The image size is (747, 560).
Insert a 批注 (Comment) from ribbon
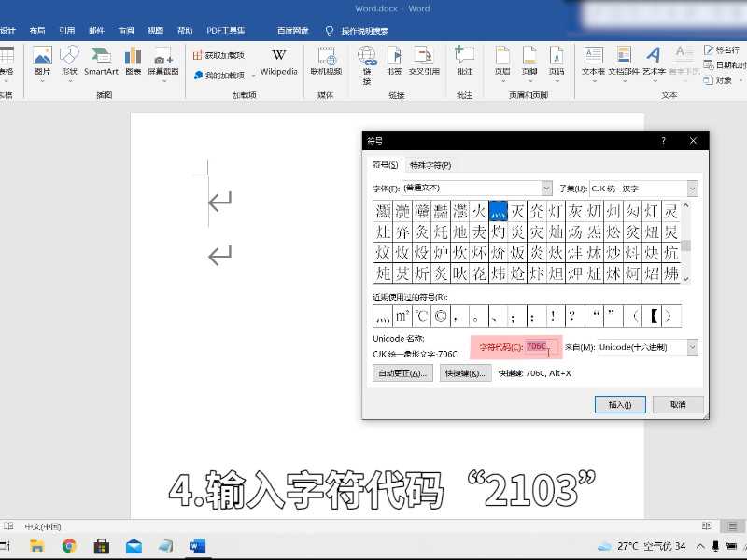tap(464, 60)
